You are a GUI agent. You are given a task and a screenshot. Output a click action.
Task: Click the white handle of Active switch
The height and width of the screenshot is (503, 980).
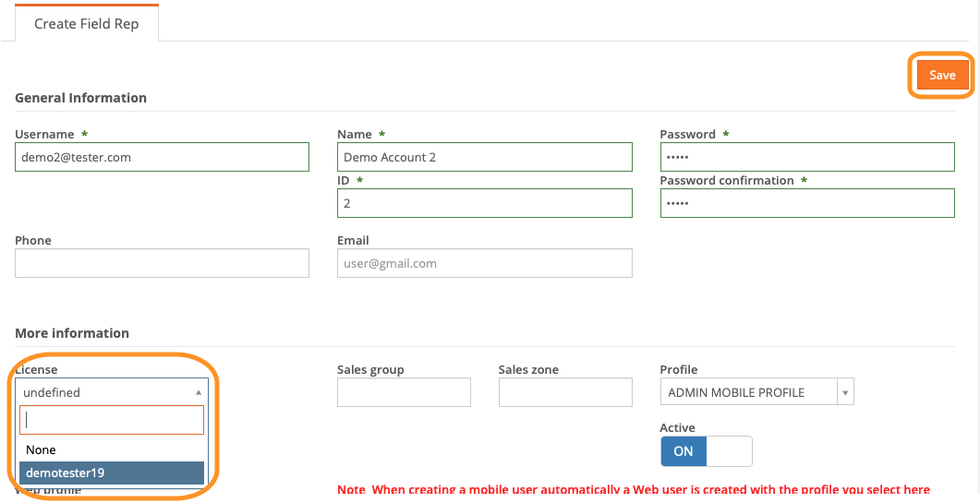point(729,451)
